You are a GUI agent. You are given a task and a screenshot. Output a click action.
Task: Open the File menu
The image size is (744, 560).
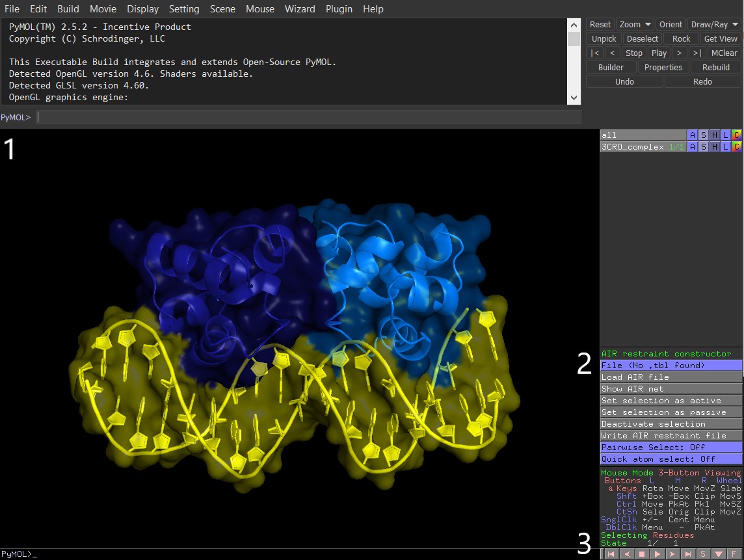click(x=12, y=9)
